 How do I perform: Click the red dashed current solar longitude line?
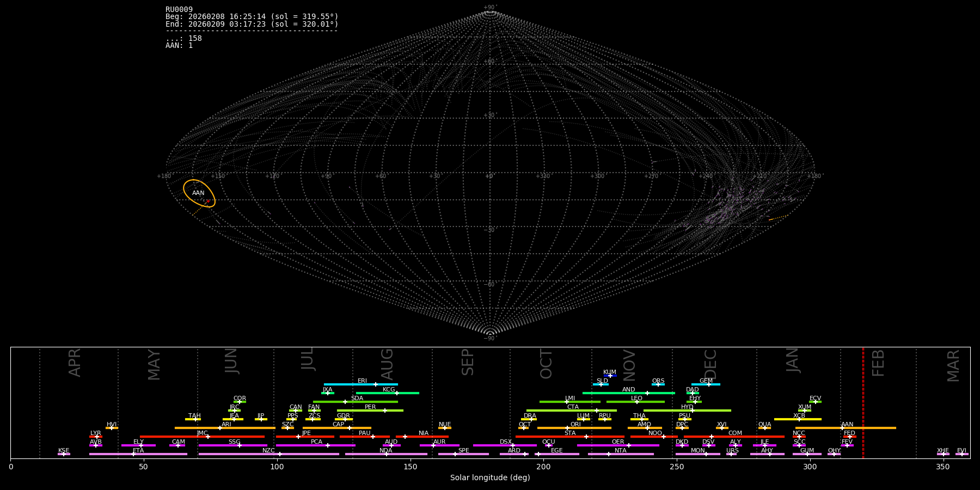point(863,403)
